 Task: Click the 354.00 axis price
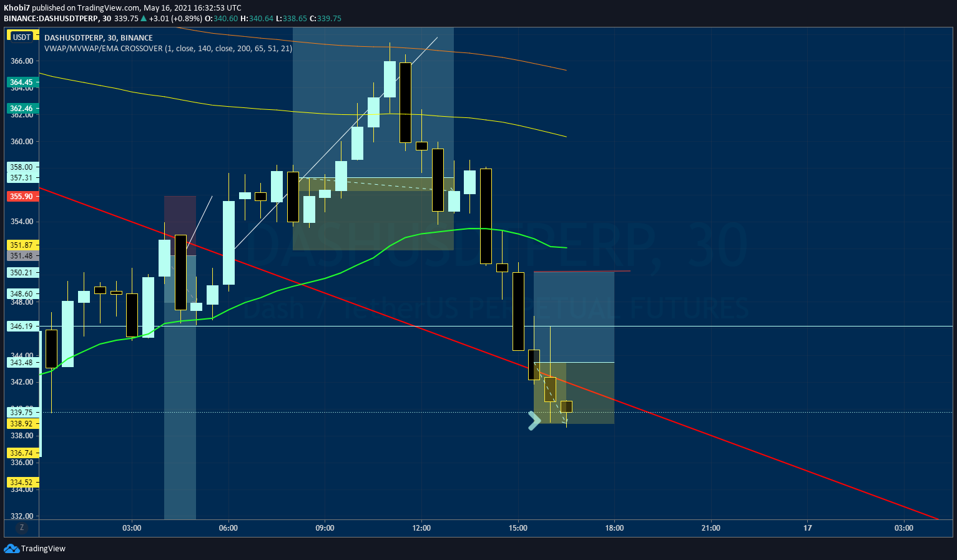22,222
